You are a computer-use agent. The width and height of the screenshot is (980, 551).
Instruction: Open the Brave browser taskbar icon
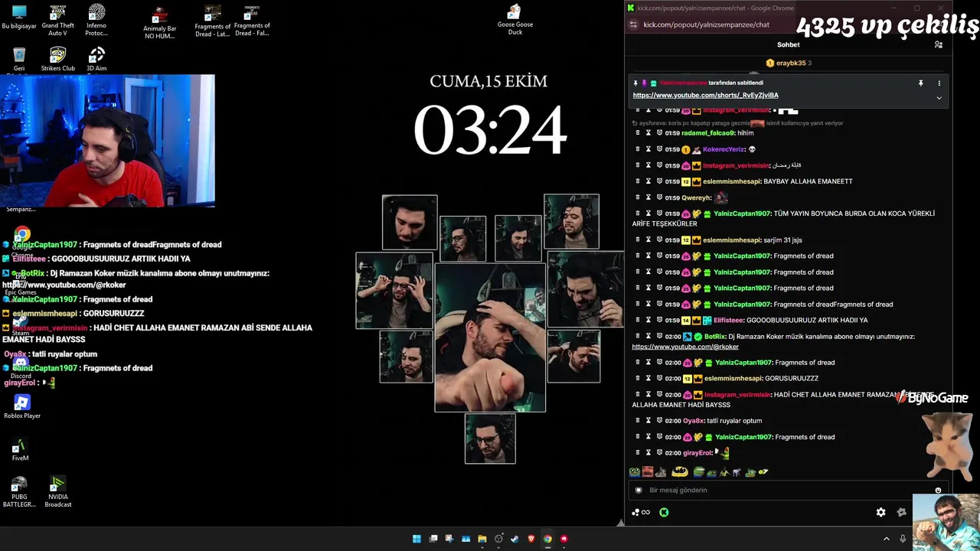(x=531, y=539)
